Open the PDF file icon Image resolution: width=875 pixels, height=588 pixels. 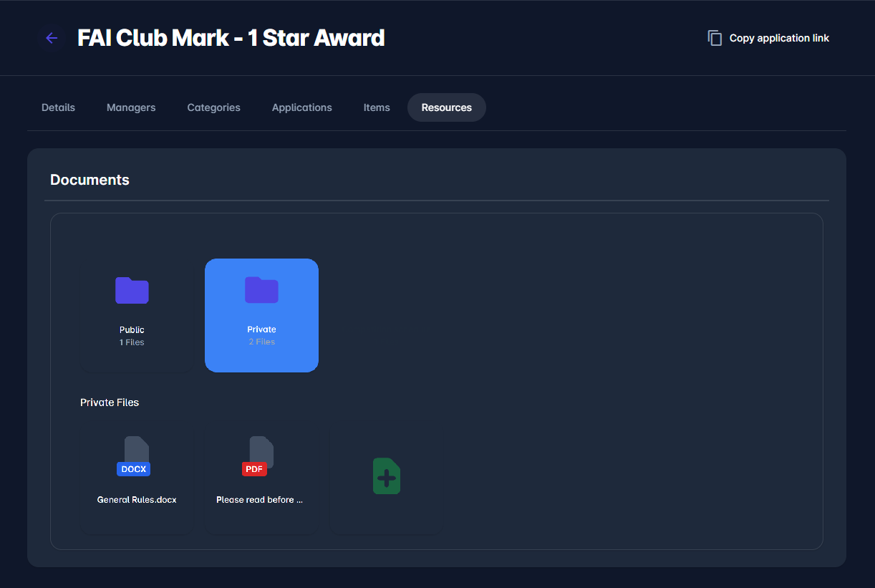(261, 450)
